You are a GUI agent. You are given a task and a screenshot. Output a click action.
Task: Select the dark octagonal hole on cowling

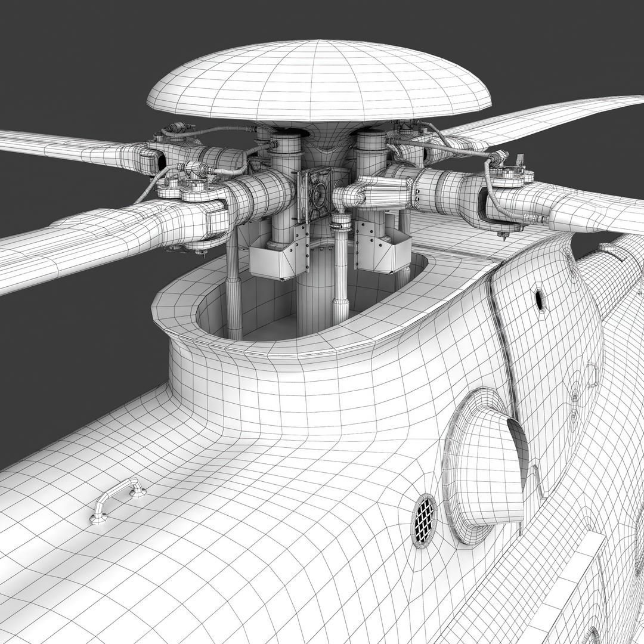pos(540,300)
